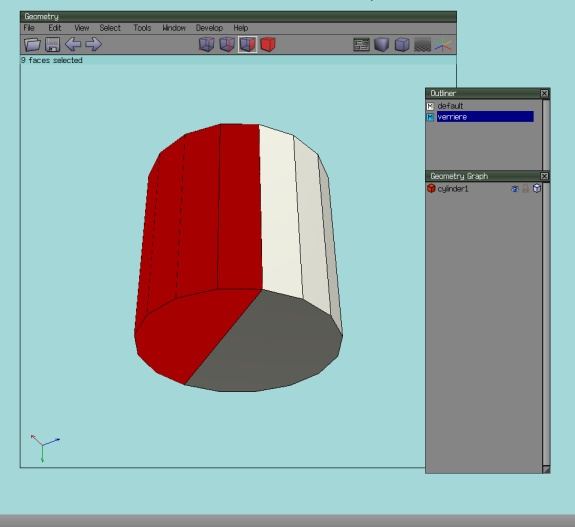Lock cylinder1 with the padlock icon
575x527 pixels.
point(525,189)
